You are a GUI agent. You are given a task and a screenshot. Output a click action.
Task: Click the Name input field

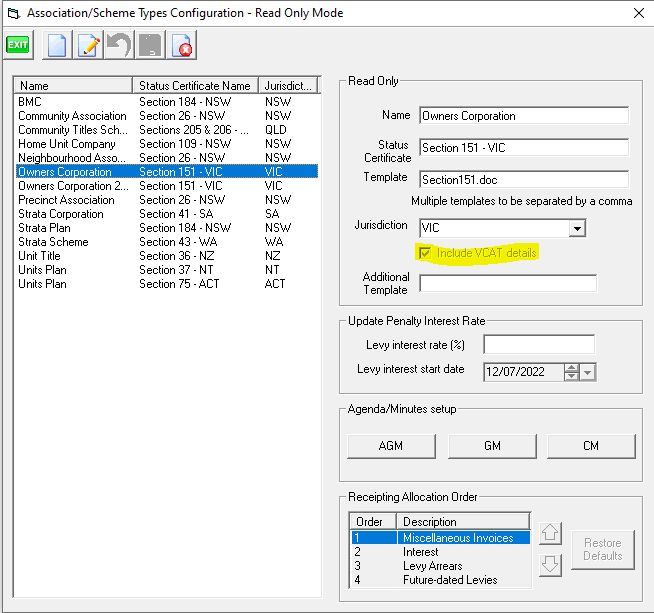(x=524, y=116)
